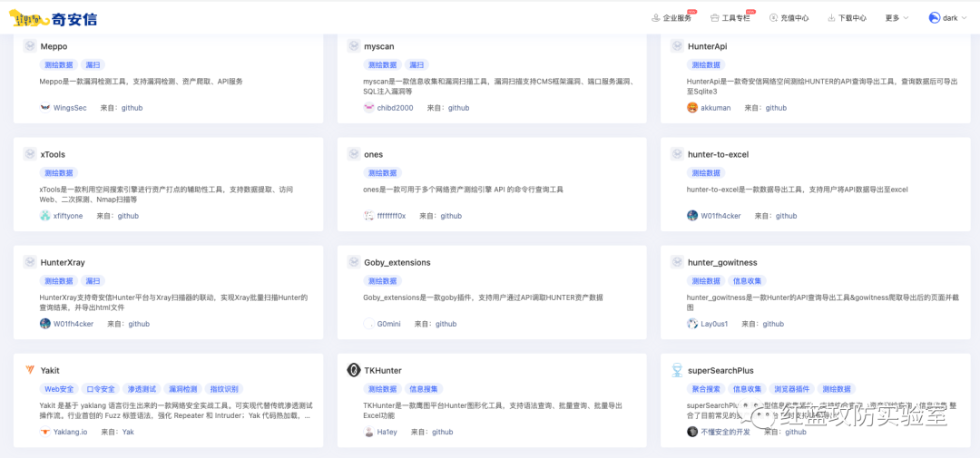
Task: Click the Goby_extensions tool icon
Action: pos(354,262)
